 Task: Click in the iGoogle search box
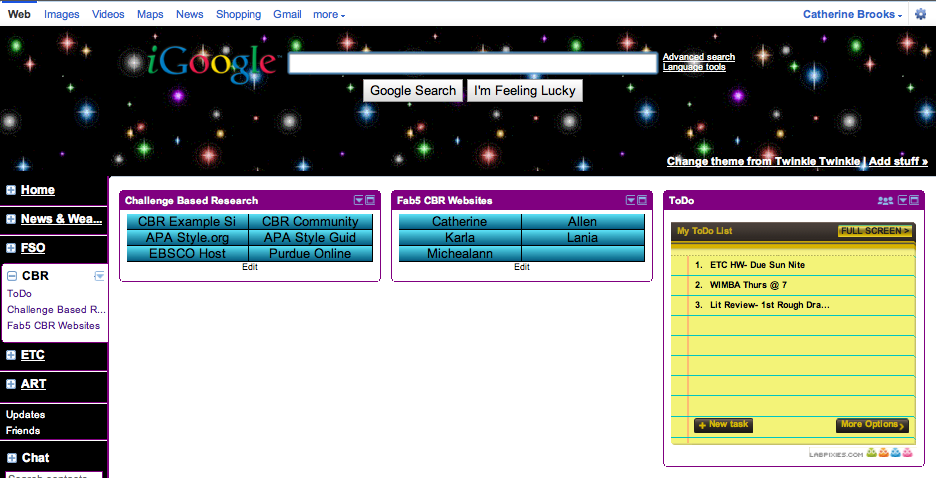472,63
